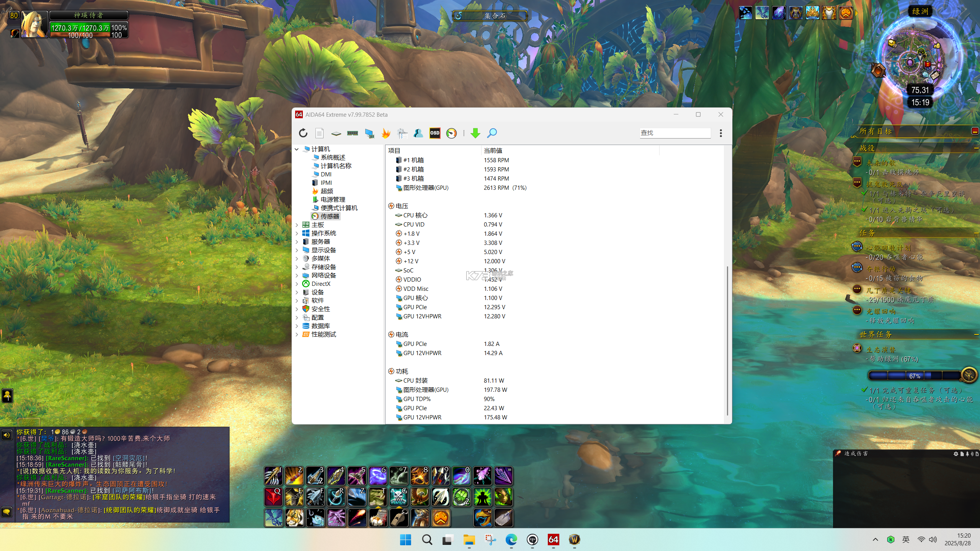Open the AIDA64 report page icon
This screenshot has width=980, height=551.
[320, 133]
